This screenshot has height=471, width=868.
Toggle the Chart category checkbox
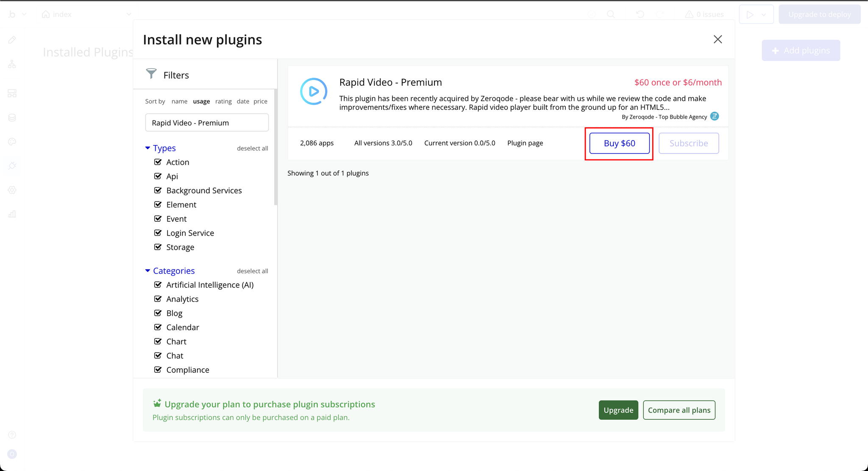pos(158,341)
